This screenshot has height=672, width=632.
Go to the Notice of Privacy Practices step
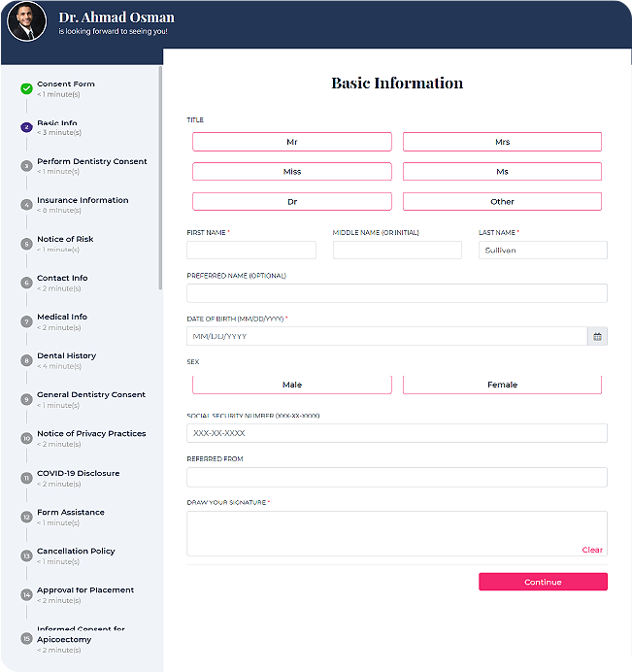click(x=91, y=434)
